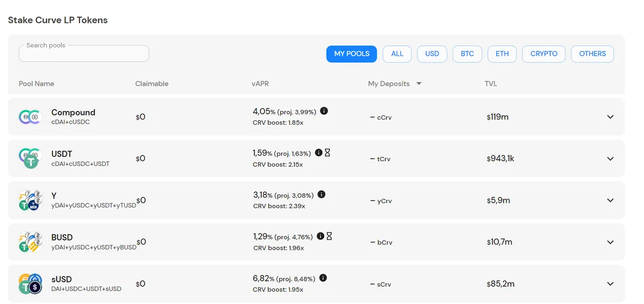Click the USDT pool token icon
644x304 pixels.
tap(30, 158)
